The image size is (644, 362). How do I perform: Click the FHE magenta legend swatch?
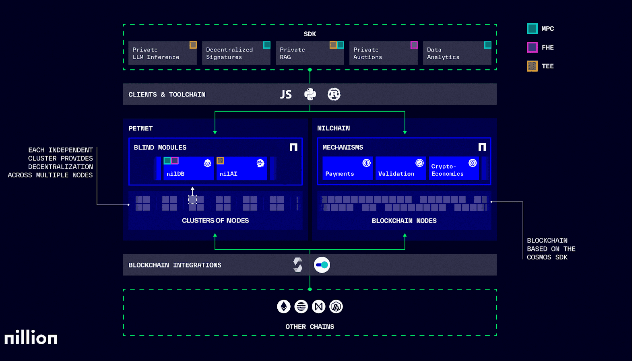tap(532, 47)
